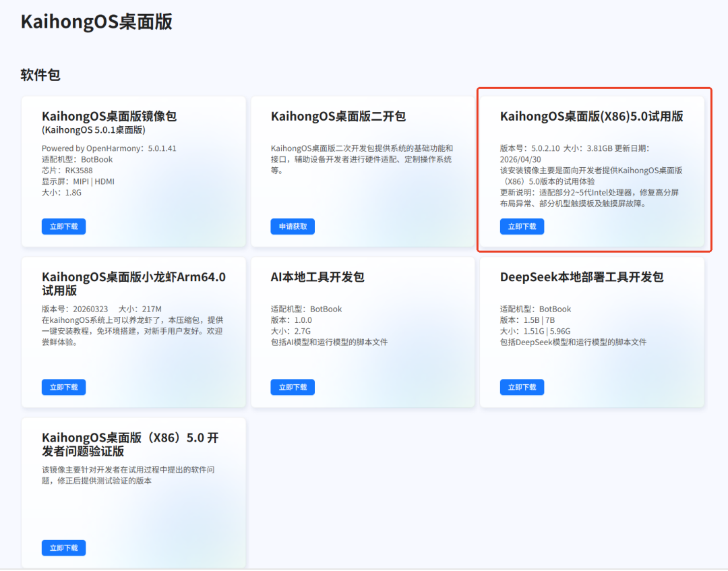Download the X86 5.0 开发者问题验证版
Image resolution: width=728 pixels, height=571 pixels.
tap(63, 548)
